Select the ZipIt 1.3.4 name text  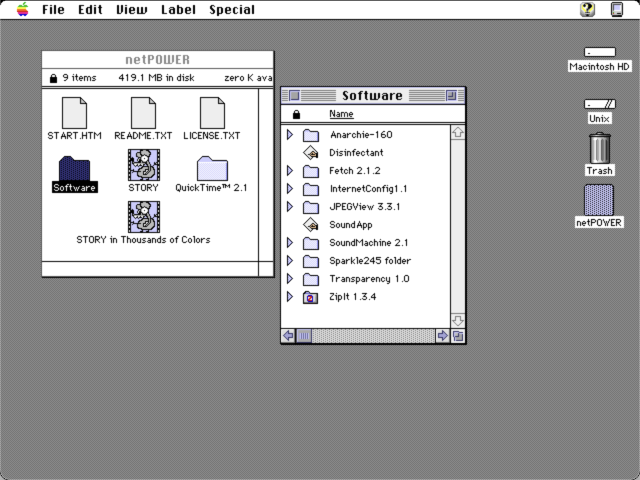[353, 297]
